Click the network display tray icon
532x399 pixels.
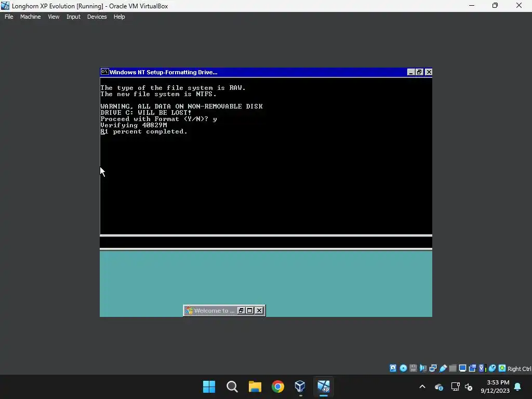pyautogui.click(x=455, y=387)
